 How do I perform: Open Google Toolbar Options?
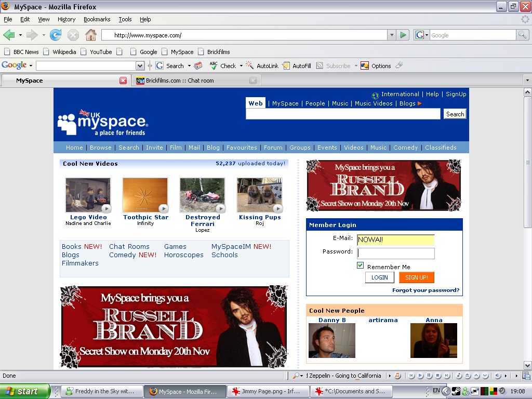[x=376, y=66]
